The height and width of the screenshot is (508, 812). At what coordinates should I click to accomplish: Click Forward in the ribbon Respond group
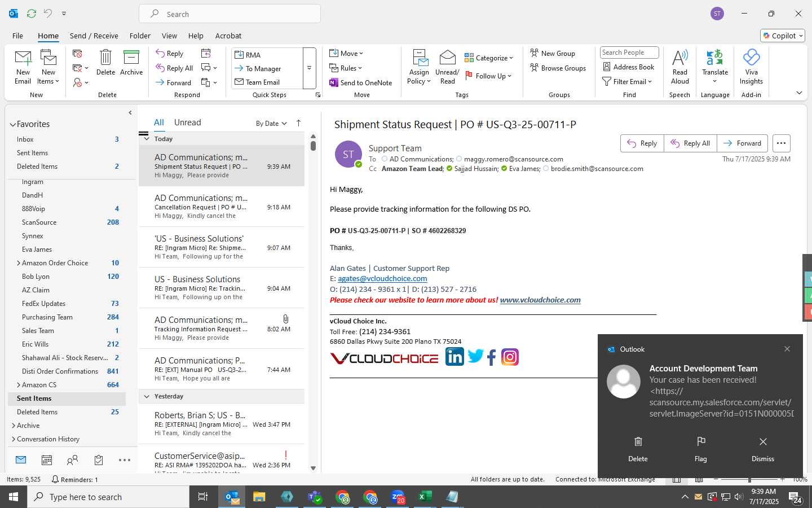173,82
